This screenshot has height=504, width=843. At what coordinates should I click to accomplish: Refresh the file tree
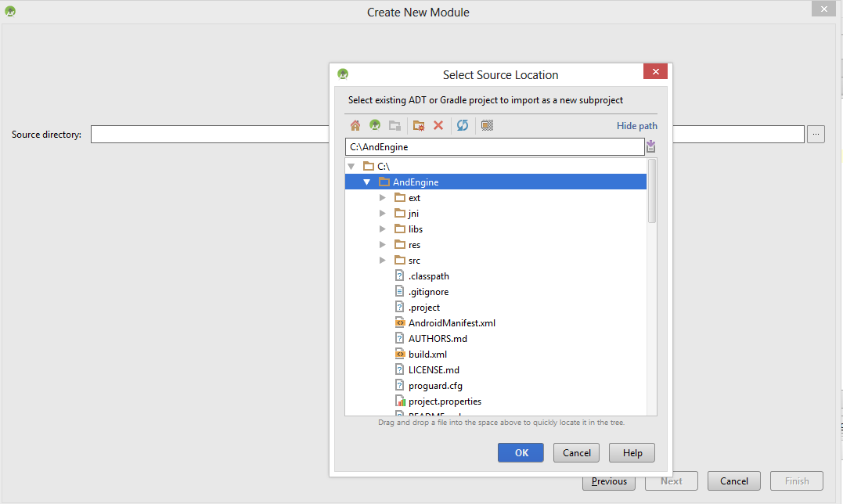pyautogui.click(x=463, y=125)
